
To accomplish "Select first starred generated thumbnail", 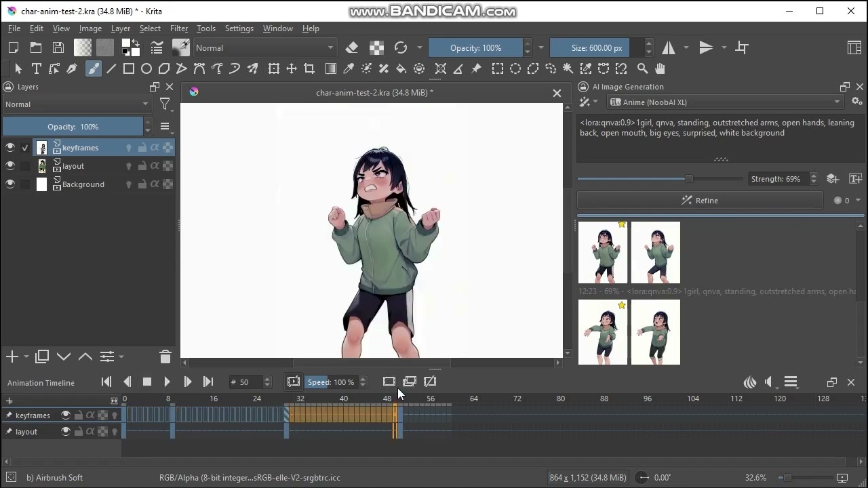I will click(603, 253).
